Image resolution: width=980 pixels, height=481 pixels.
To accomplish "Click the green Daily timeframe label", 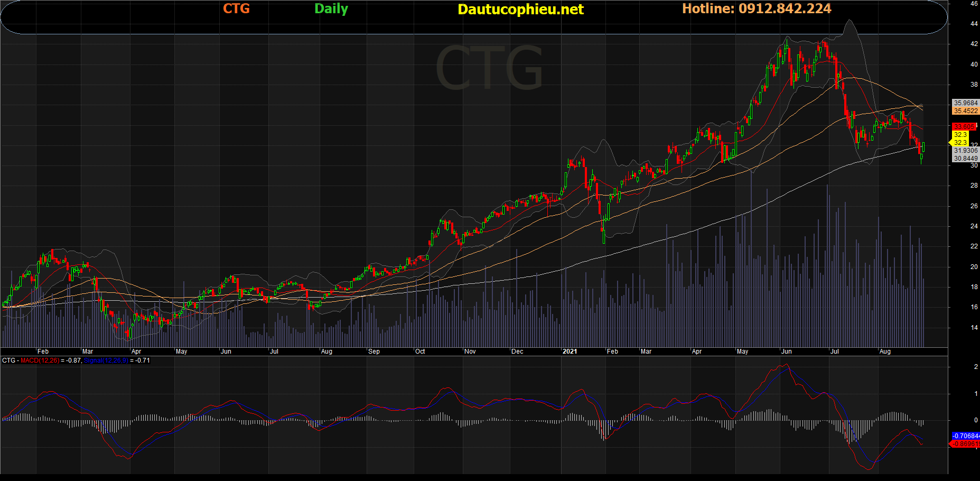I will pyautogui.click(x=331, y=9).
